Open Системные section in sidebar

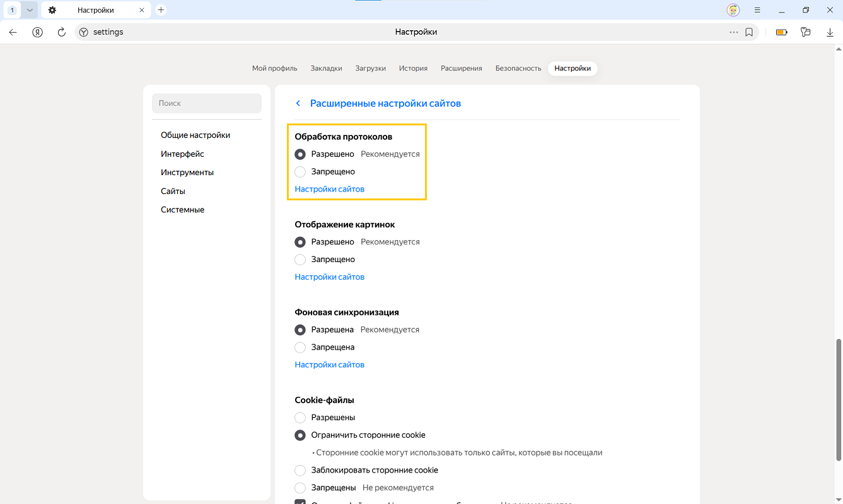click(182, 210)
